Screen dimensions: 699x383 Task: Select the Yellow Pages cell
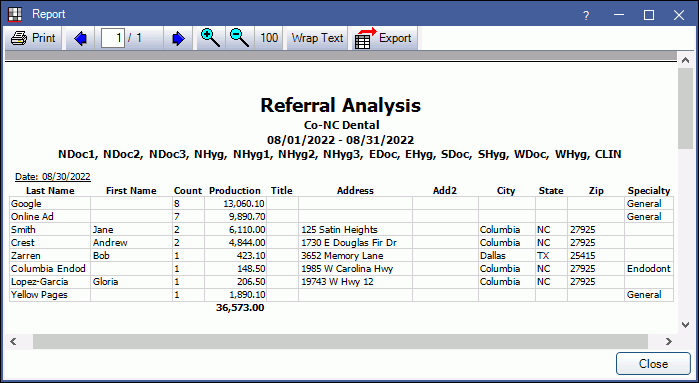pos(50,295)
